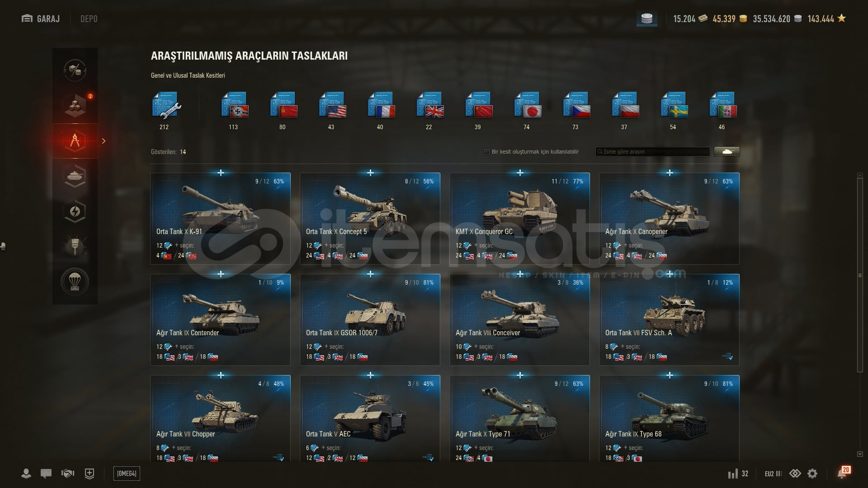Image resolution: width=868 pixels, height=488 pixels.
Task: Click the Swedish national fragments icon
Action: point(674,105)
